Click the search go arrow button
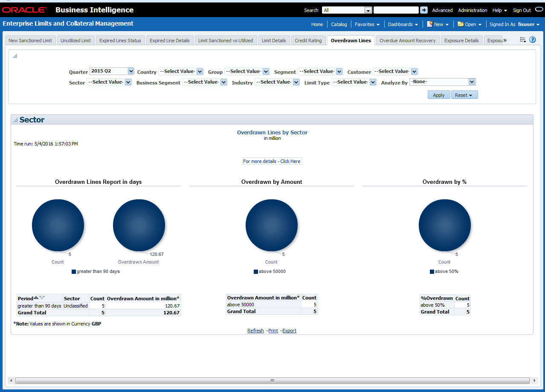This screenshot has height=392, width=545. coord(423,10)
